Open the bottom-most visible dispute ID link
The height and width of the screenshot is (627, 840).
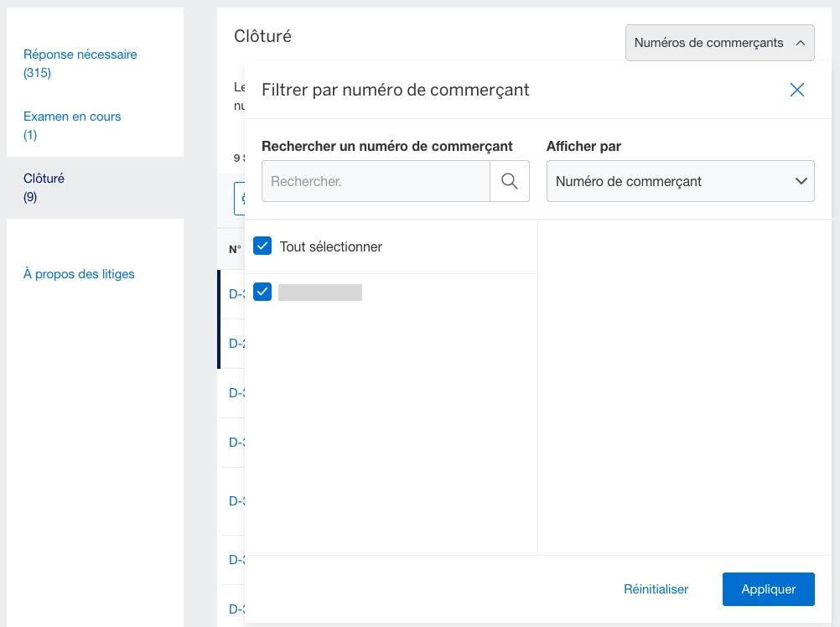(x=235, y=609)
